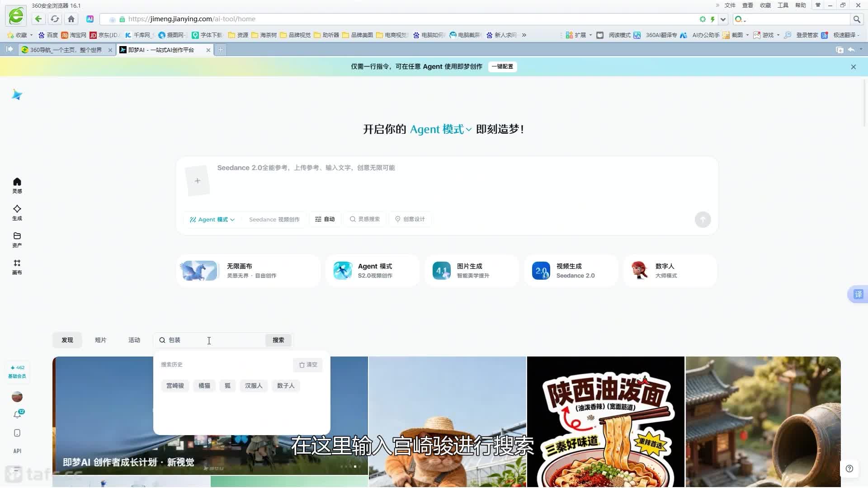This screenshot has height=488, width=868.
Task: Toggle 创意设计 in prompt toolbar
Action: (x=410, y=219)
